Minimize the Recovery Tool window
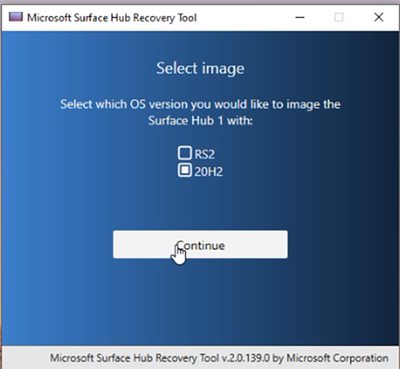Screen dimensions: 400x369 point(300,17)
